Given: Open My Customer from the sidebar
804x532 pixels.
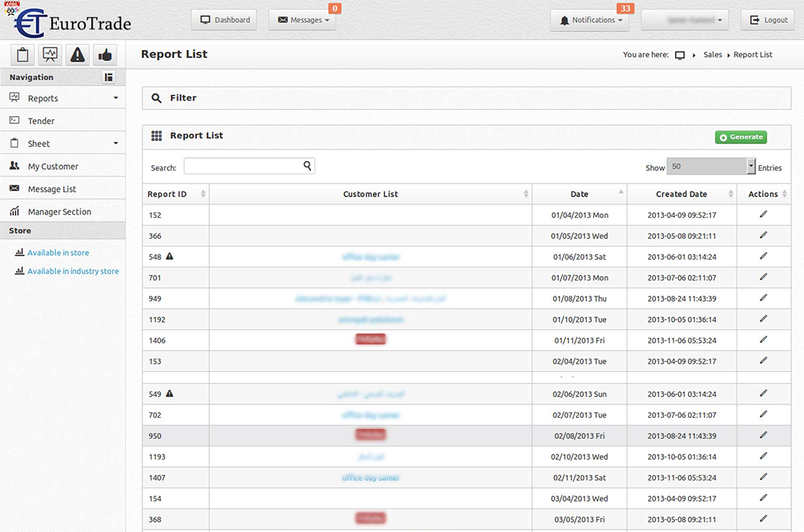Looking at the screenshot, I should [x=53, y=166].
